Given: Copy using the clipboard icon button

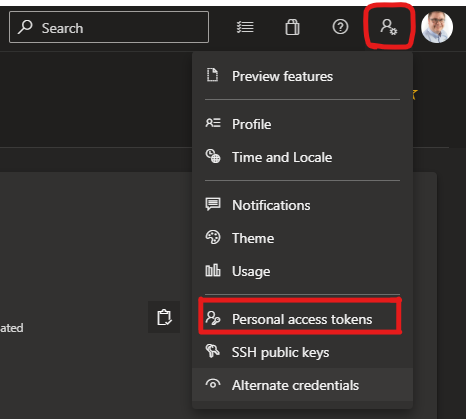Looking at the screenshot, I should tap(164, 317).
